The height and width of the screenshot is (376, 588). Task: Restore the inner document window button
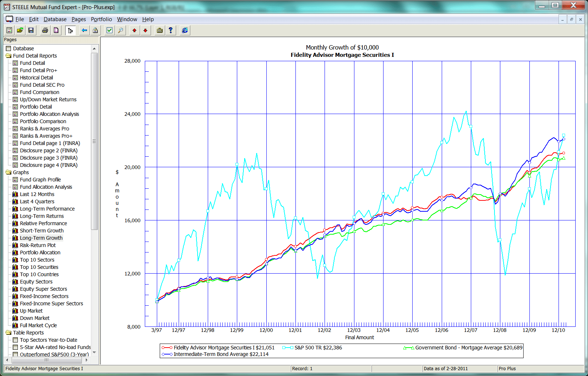point(571,20)
